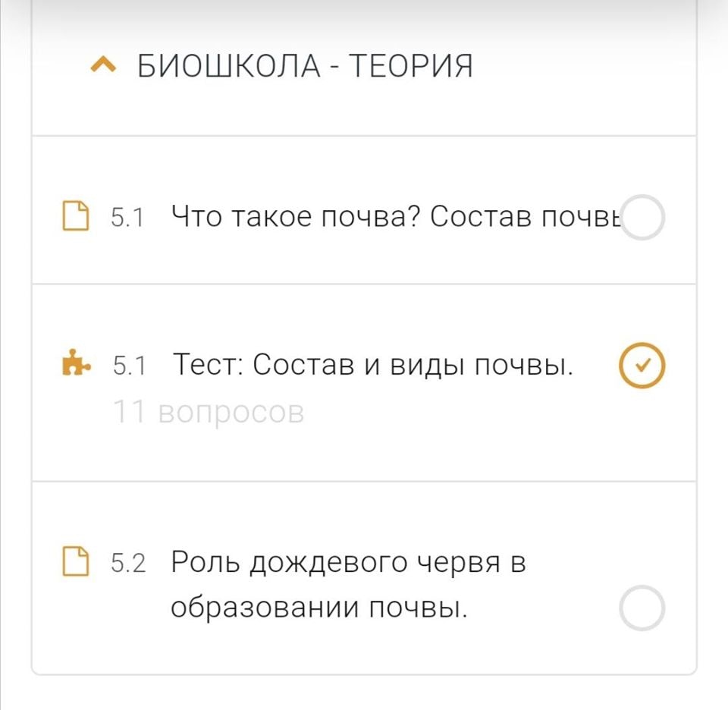Open lesson Роль дождевого червя в
Viewport: 728px width, 710px height.
click(349, 563)
